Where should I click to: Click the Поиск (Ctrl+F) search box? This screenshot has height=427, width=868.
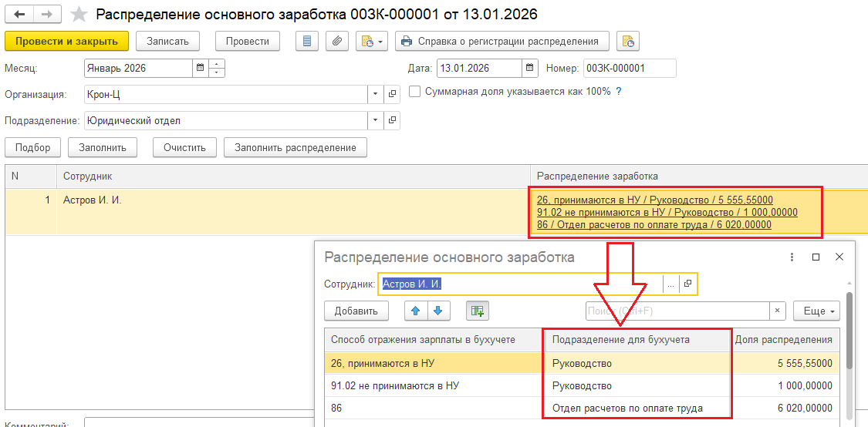coord(677,311)
